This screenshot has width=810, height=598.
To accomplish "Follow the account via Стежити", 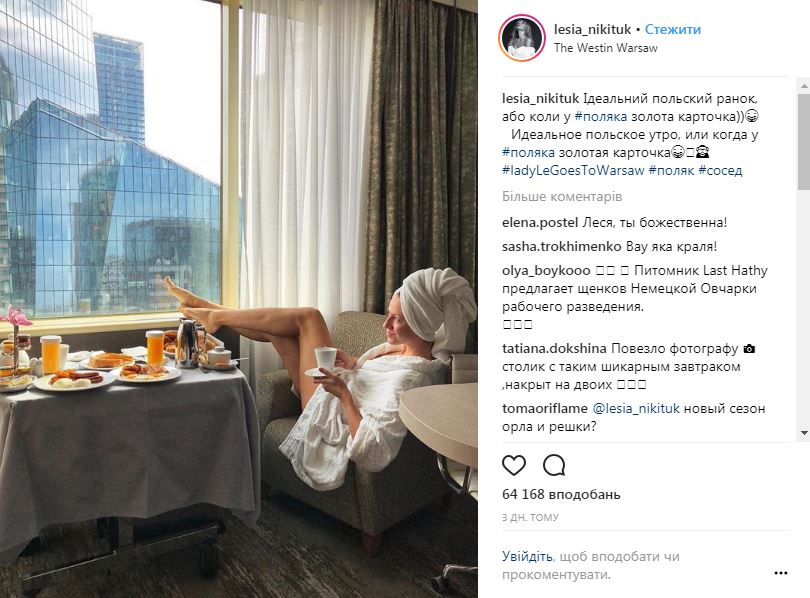I will pos(673,29).
